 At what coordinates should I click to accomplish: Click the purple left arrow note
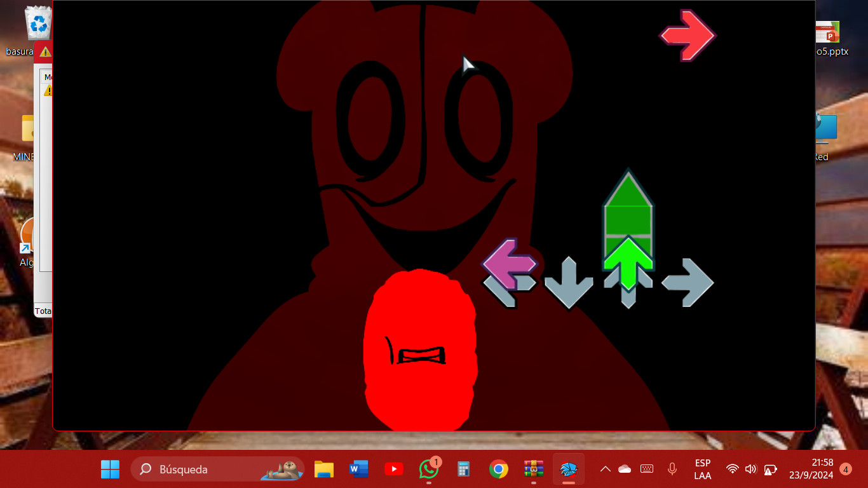point(509,264)
